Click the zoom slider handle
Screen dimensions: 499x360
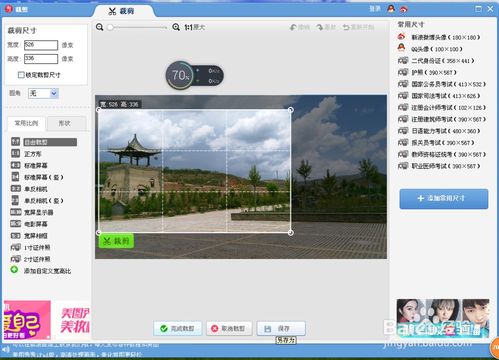[110, 27]
